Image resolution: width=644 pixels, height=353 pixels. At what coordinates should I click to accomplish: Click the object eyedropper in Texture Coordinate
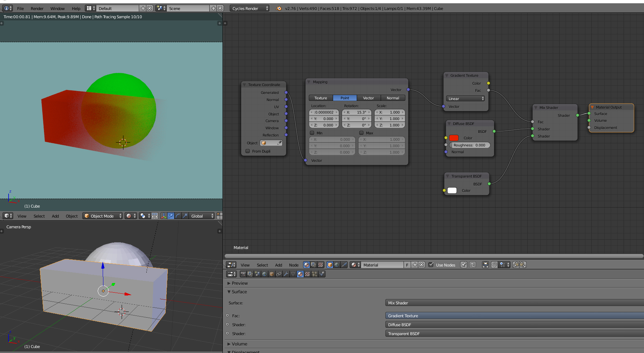pos(279,143)
